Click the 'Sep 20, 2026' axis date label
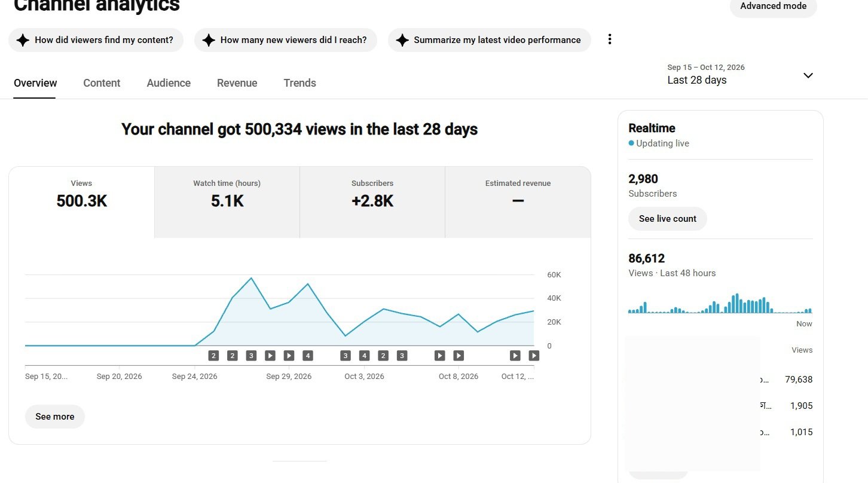 pyautogui.click(x=119, y=377)
